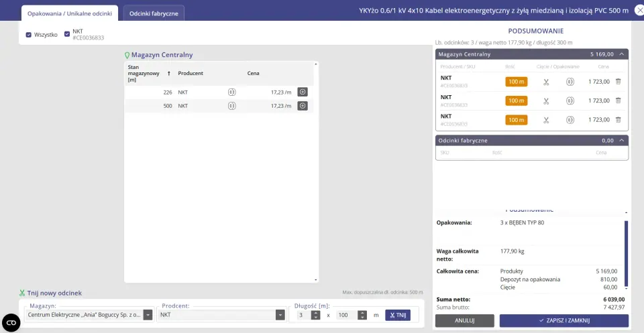This screenshot has height=333, width=644.
Task: Click scissors icon of first NKT summary row
Action: 546,82
